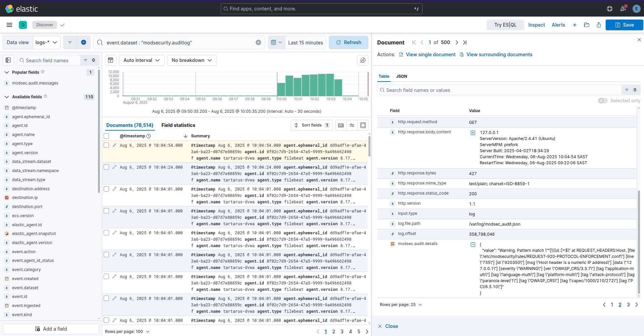Toggle the field sidebar visibility icon
The width and height of the screenshot is (644, 336).
[8, 60]
